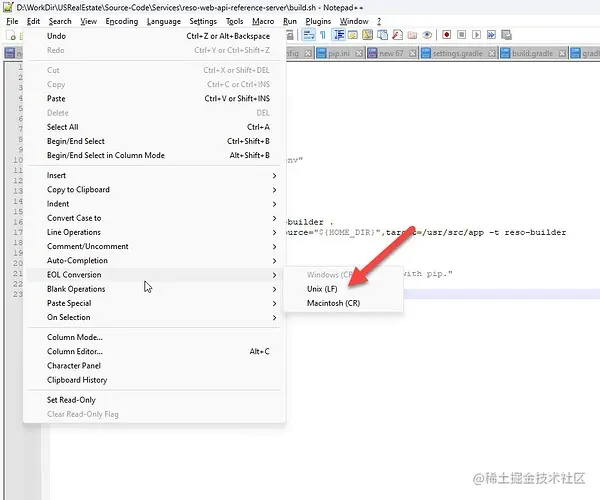Click the Save Recorded Macro icon
This screenshot has width=600, height=500.
click(506, 35)
